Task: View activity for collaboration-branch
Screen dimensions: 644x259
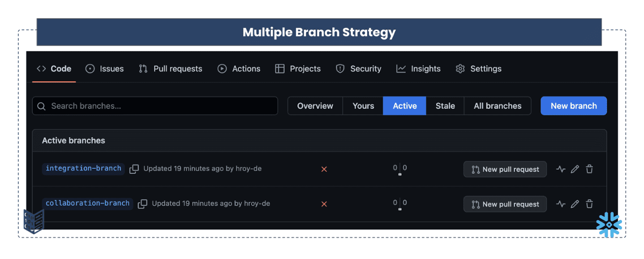Action: 561,204
